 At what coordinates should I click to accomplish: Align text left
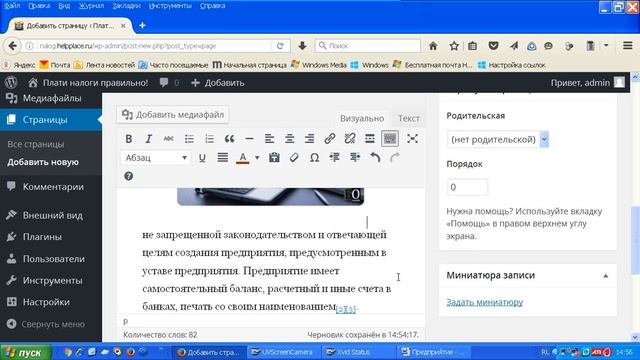[269, 139]
